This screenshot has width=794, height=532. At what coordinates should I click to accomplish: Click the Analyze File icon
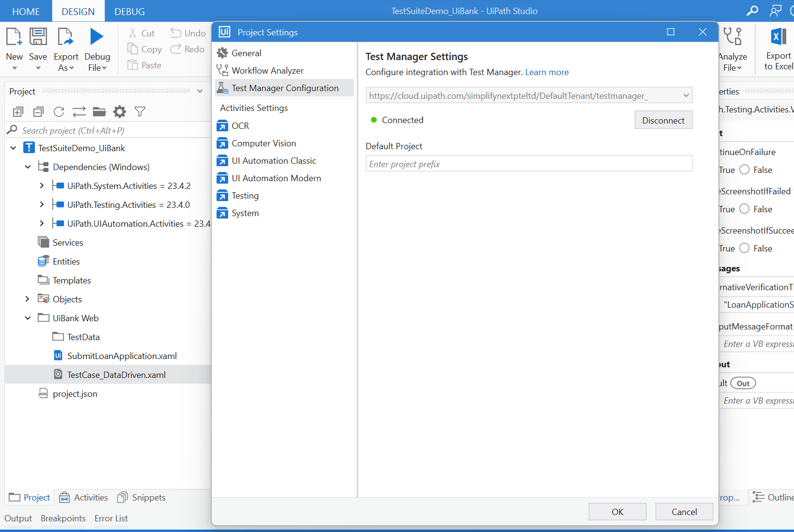point(732,37)
